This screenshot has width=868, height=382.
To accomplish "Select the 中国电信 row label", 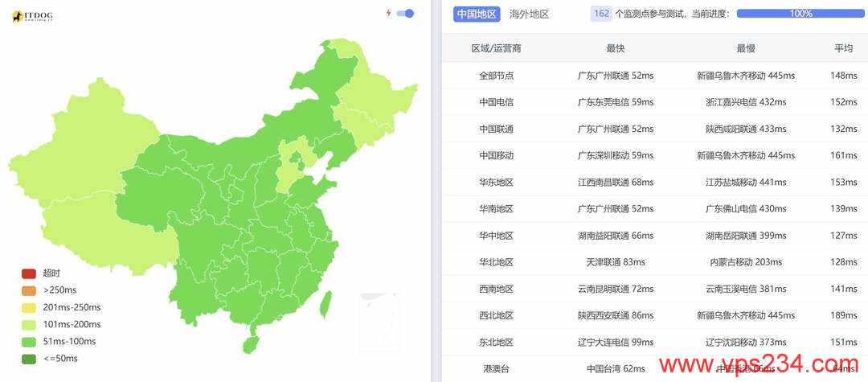I will (x=496, y=102).
